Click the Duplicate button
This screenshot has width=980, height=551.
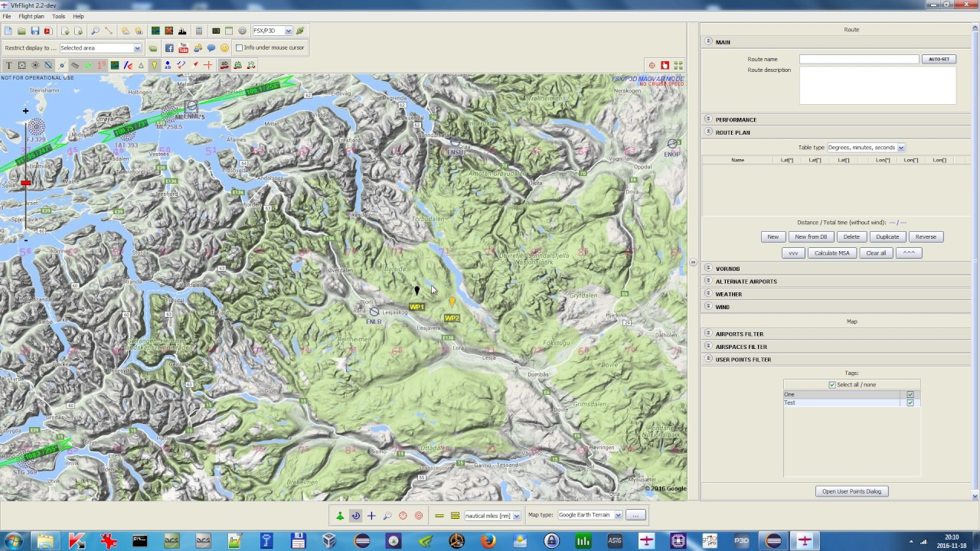click(887, 236)
